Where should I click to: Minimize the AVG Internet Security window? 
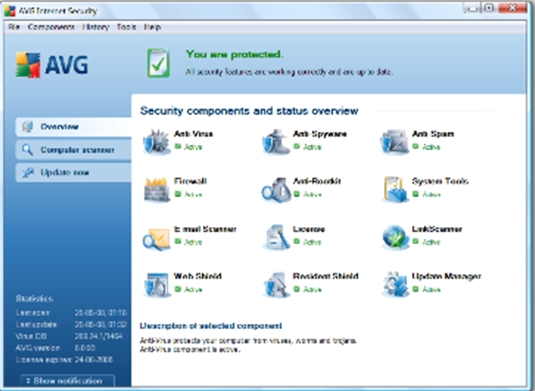pyautogui.click(x=472, y=8)
